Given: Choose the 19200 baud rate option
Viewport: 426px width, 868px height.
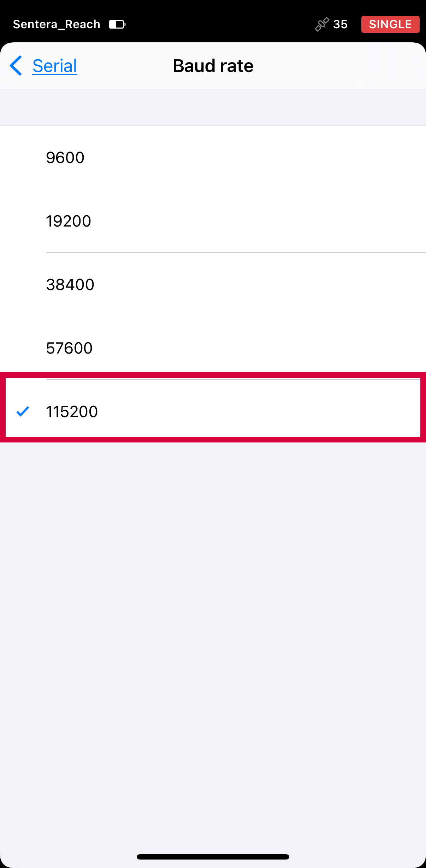Looking at the screenshot, I should pos(69,221).
